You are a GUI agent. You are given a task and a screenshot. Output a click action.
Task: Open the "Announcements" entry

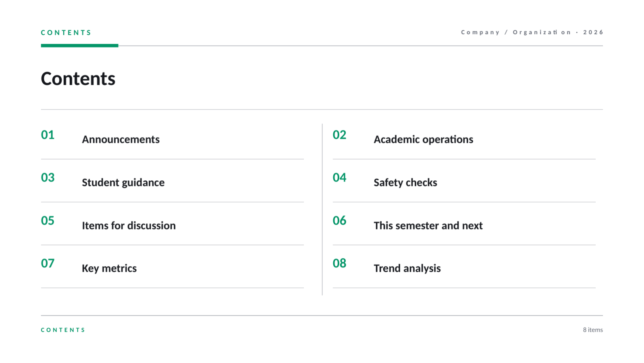(x=121, y=139)
